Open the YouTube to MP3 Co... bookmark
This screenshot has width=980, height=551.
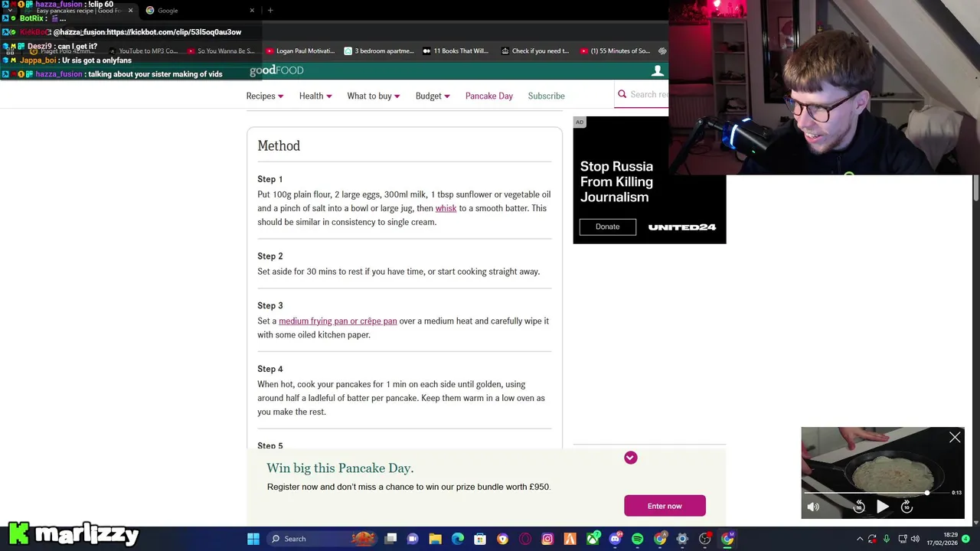click(x=143, y=51)
